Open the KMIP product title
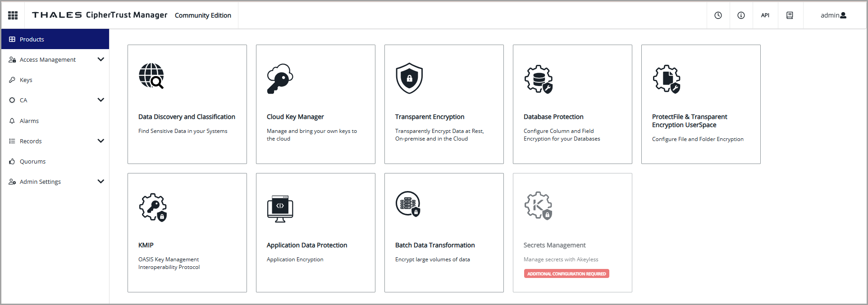Image resolution: width=868 pixels, height=305 pixels. (x=146, y=245)
